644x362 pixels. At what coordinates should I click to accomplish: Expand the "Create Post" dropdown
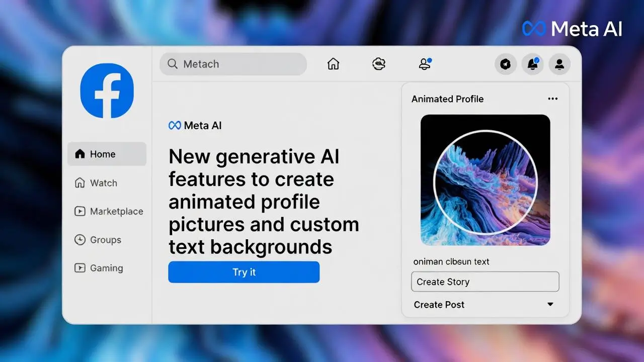coord(485,305)
